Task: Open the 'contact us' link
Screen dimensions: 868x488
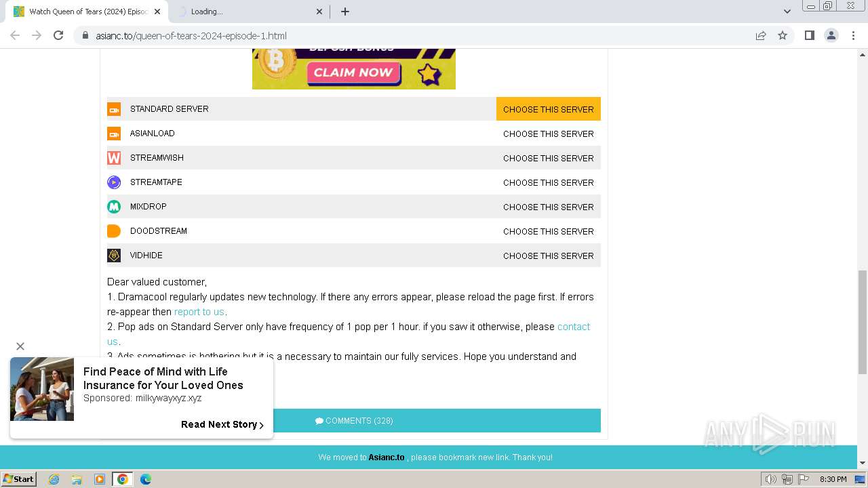Action: tap(574, 327)
